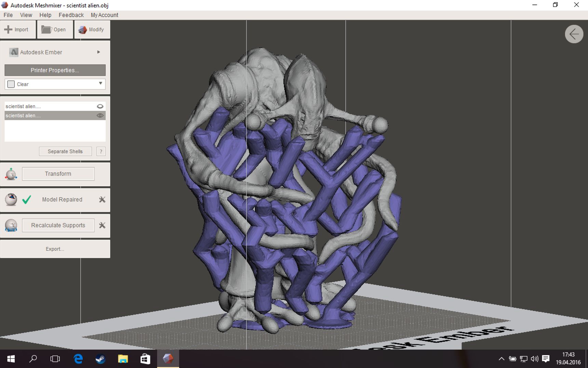
Task: Open the Help menu
Action: (x=45, y=15)
